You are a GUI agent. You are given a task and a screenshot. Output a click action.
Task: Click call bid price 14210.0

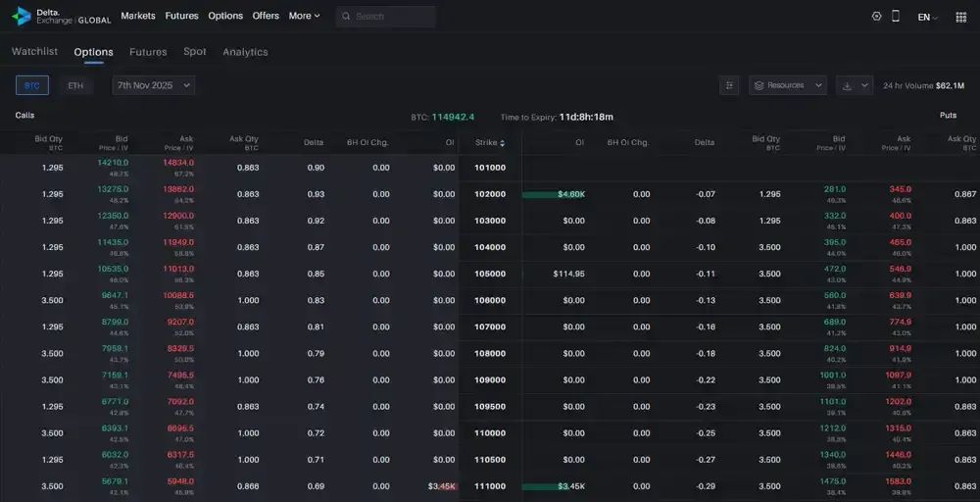[113, 163]
